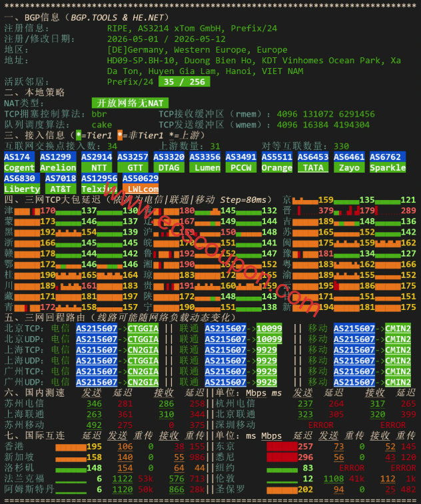Click the 苏州移动 send speed '492'
Viewport: 421px width, 504px height.
click(x=94, y=425)
